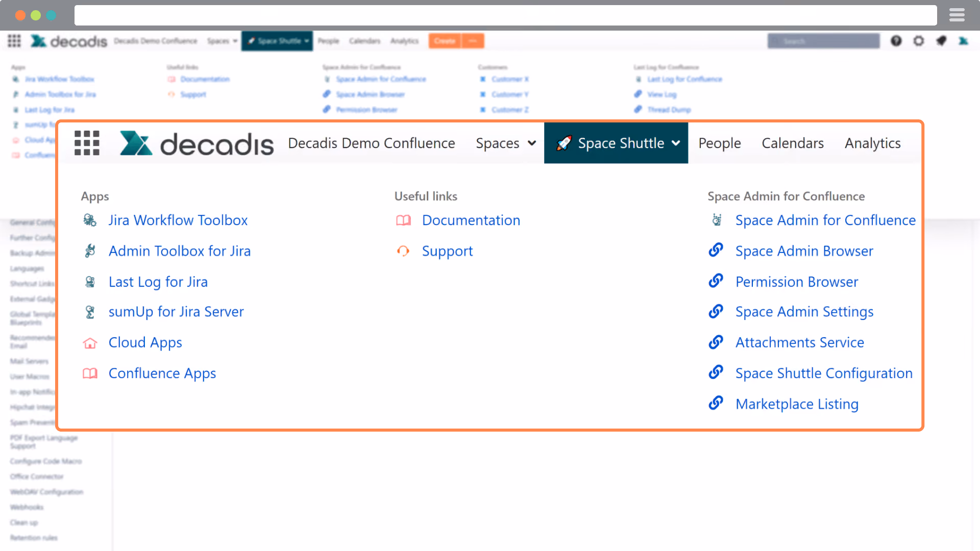Click the chain icon beside Space Shuttle Configuration
This screenshot has width=980, height=551.
[716, 372]
